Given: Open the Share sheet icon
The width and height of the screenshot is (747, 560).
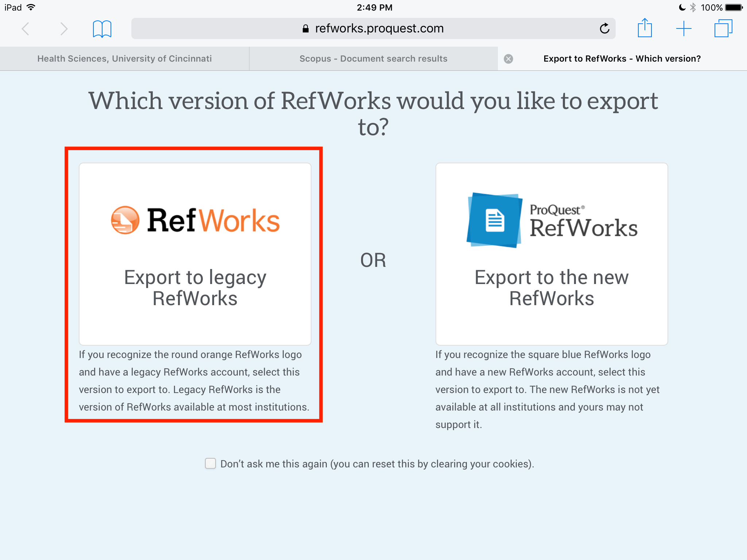Looking at the screenshot, I should [645, 28].
